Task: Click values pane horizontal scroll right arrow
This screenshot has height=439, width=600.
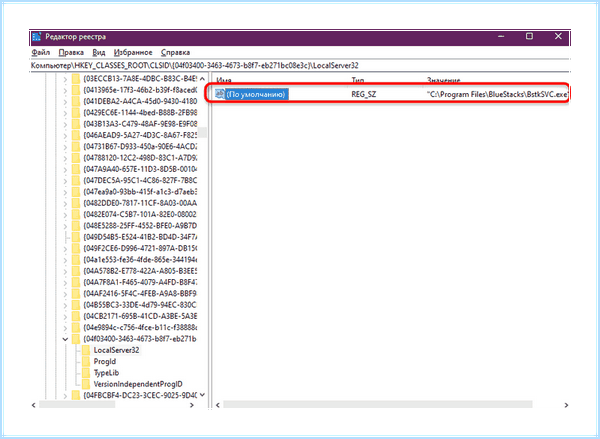Action: [x=566, y=405]
